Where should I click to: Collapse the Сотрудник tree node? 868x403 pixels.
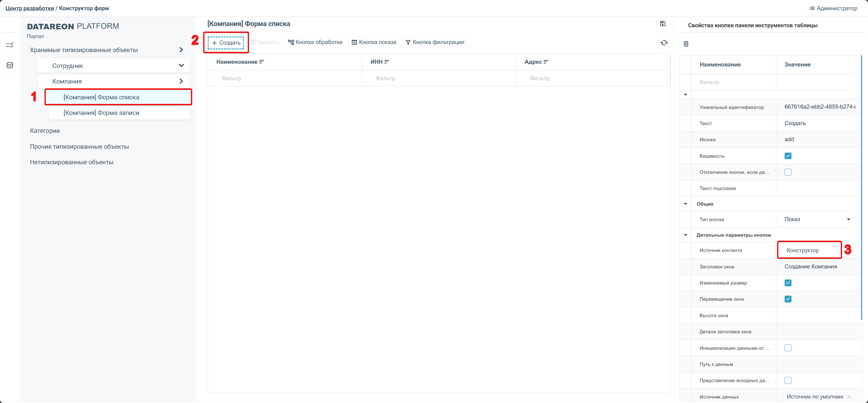pos(181,66)
